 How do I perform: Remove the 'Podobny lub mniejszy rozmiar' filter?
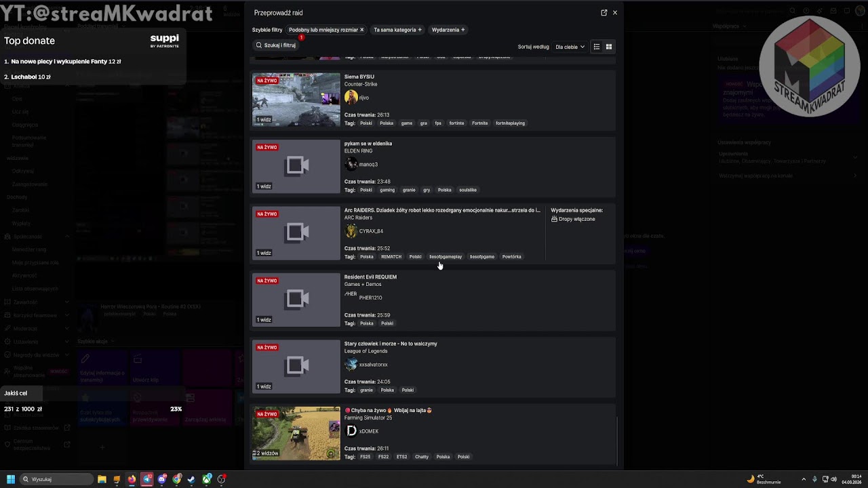pos(362,30)
